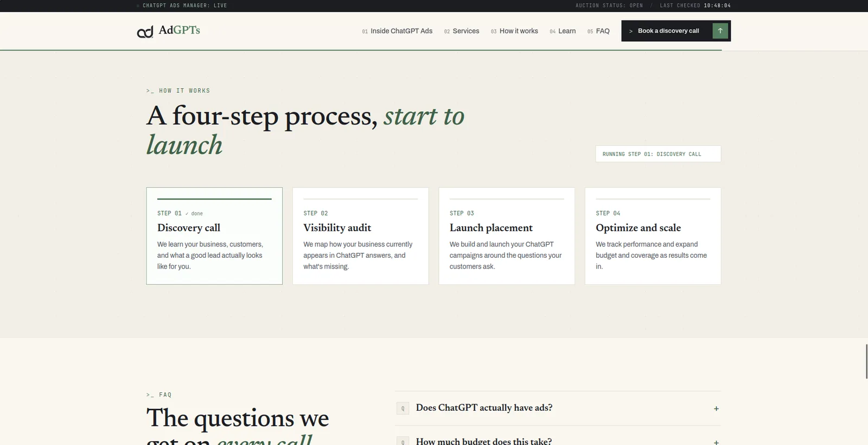Viewport: 868px width, 445px height.
Task: Open the Inside ChatGPT Ads menu item
Action: pyautogui.click(x=397, y=31)
